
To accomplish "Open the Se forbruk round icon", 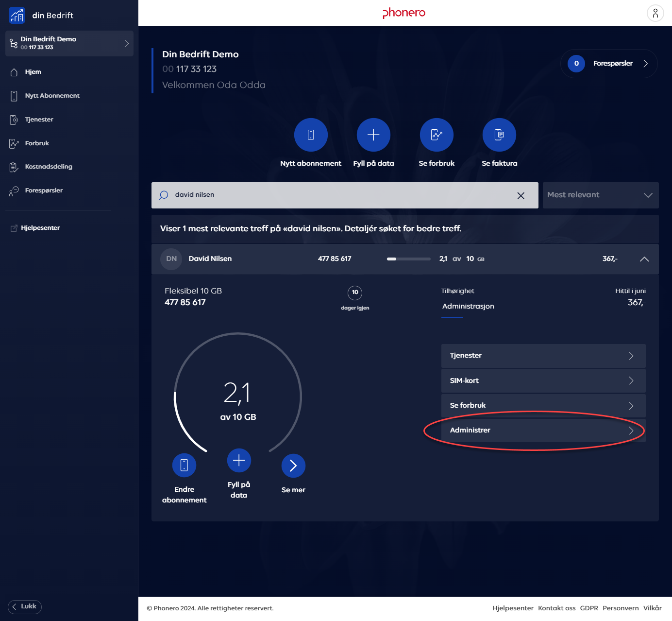I will pyautogui.click(x=437, y=135).
